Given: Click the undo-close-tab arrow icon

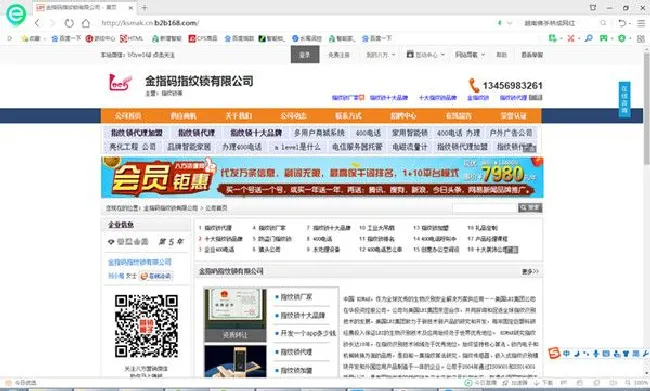Looking at the screenshot, I should (621, 23).
